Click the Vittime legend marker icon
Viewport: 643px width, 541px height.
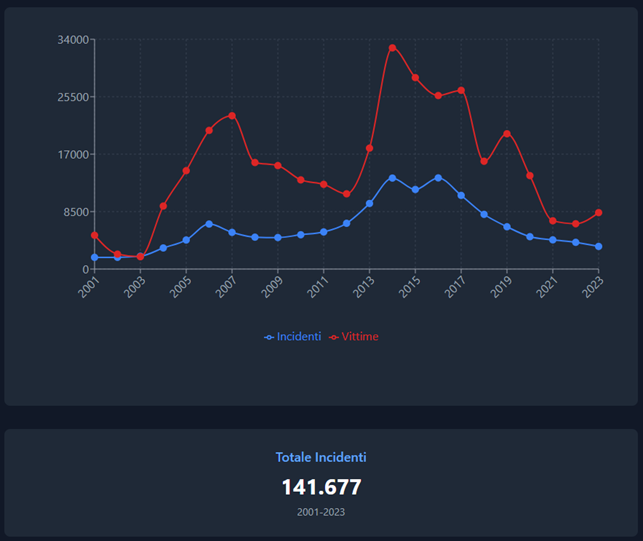click(x=333, y=337)
